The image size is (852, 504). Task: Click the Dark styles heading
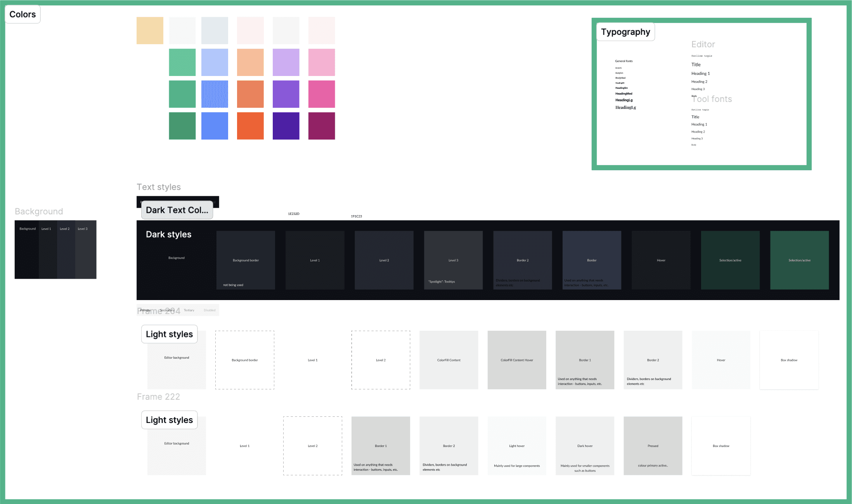point(168,234)
